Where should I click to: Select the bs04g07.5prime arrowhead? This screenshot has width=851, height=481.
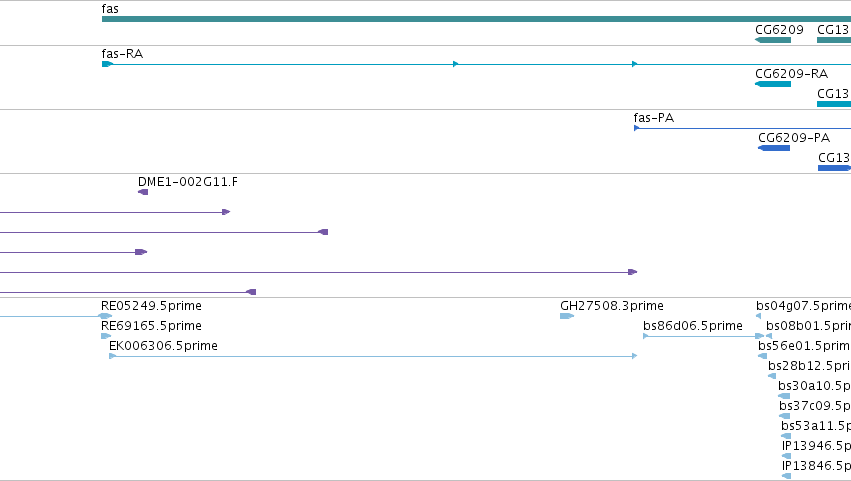click(x=758, y=316)
